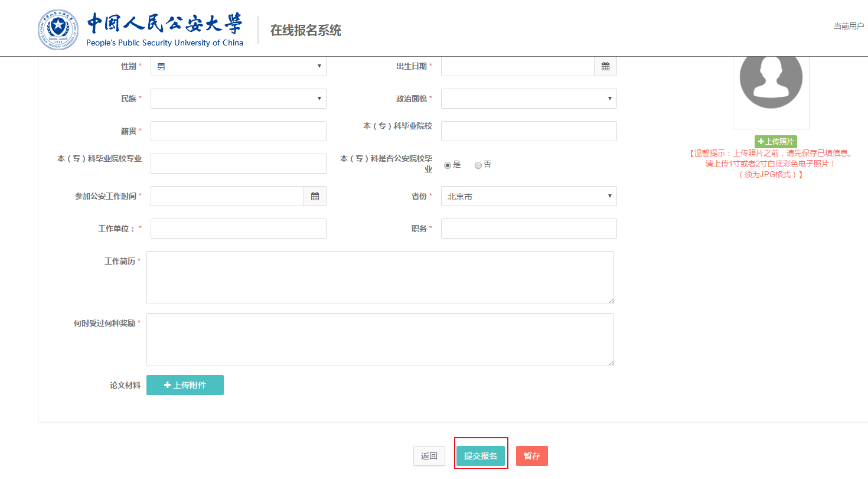The height and width of the screenshot is (479, 868).
Task: Click the green 上传照片 upload button
Action: tap(775, 142)
